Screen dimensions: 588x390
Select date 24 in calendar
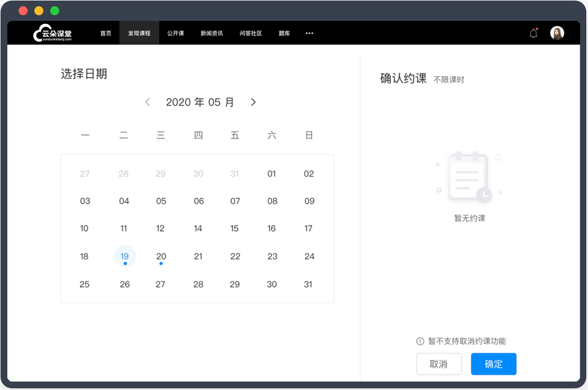(309, 256)
